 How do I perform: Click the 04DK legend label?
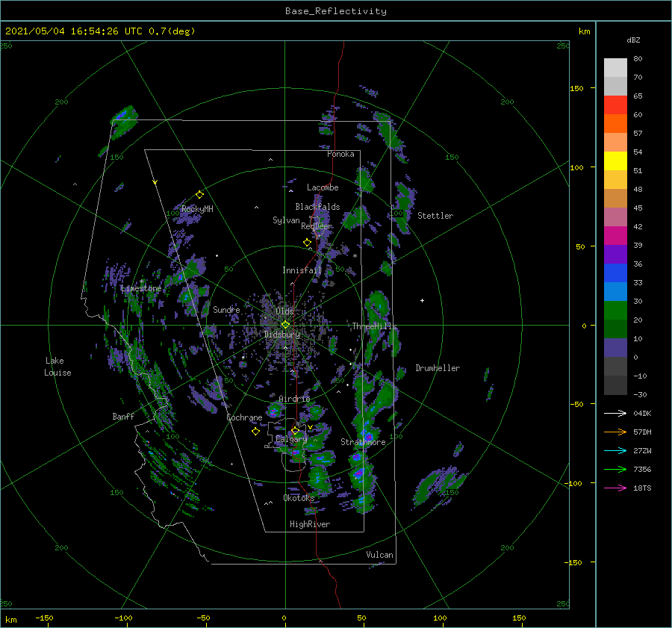[642, 413]
